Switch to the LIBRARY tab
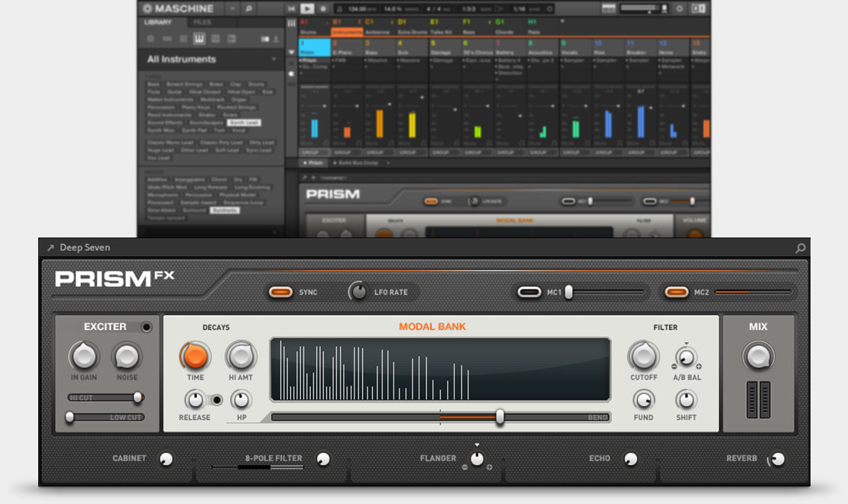The width and height of the screenshot is (848, 504). click(x=158, y=22)
